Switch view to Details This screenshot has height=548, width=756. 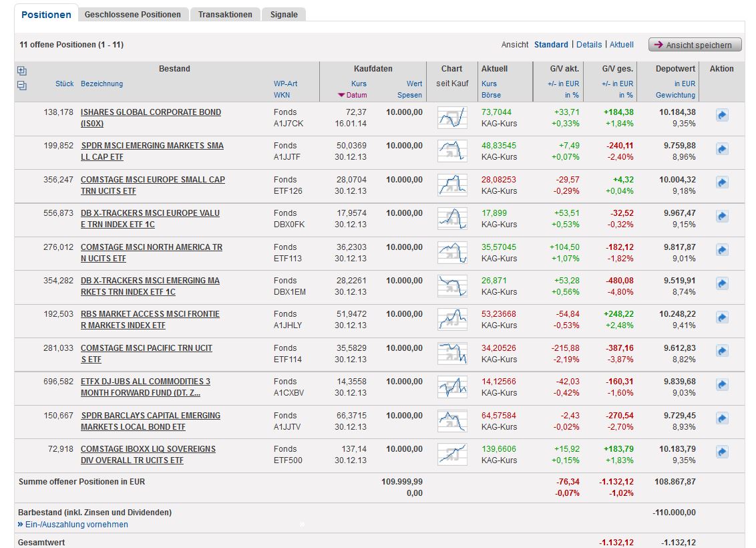tap(588, 45)
